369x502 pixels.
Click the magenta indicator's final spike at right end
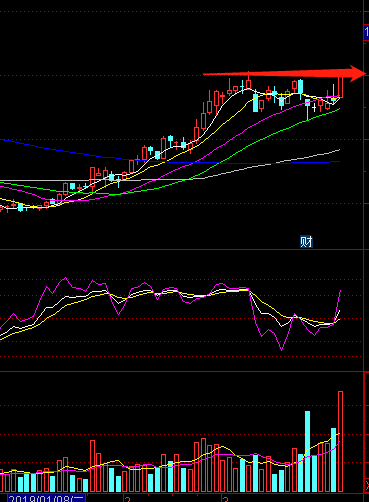tap(340, 292)
